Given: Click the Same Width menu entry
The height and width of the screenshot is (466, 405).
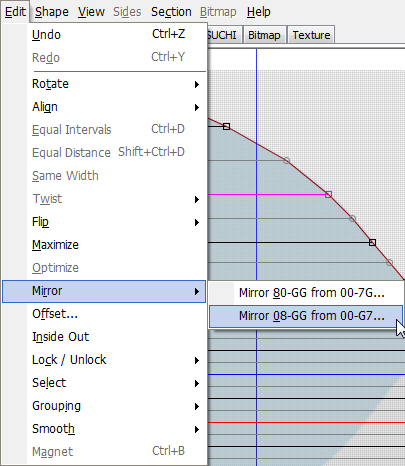Looking at the screenshot, I should [104, 176].
